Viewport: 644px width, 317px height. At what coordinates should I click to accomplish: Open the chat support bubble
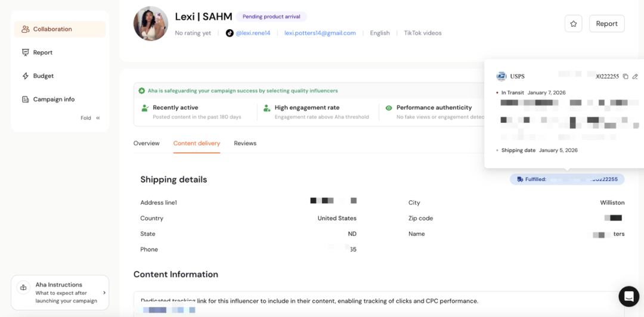coord(628,296)
